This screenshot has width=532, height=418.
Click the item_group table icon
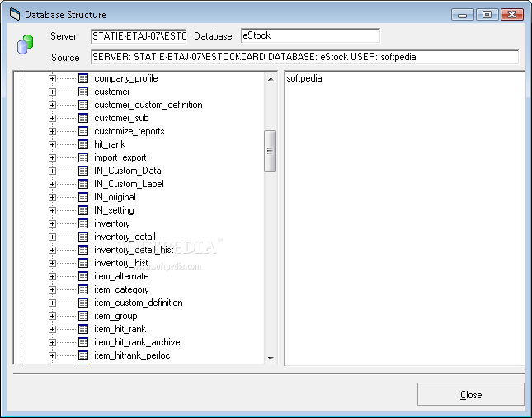(x=83, y=316)
